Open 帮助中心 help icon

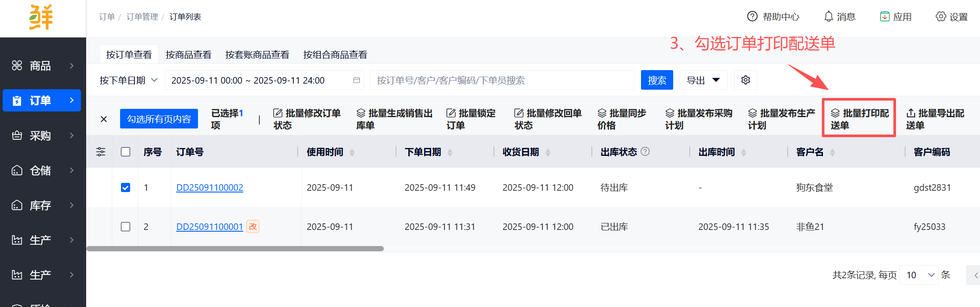(752, 17)
